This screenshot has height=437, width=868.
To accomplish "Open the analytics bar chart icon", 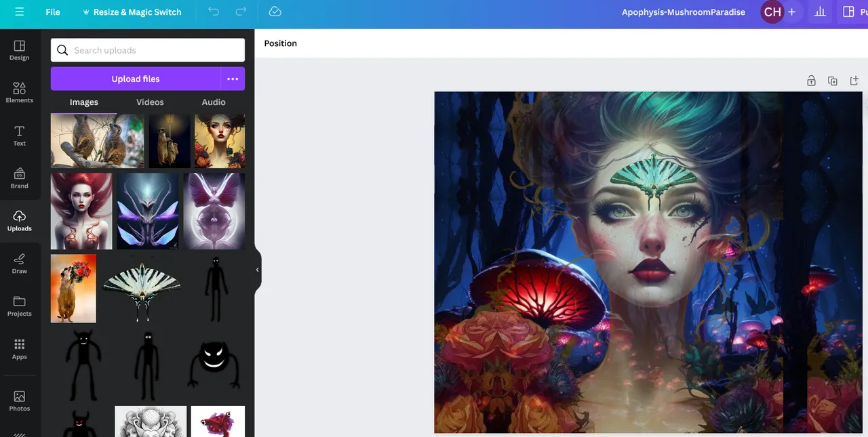I will (x=820, y=12).
